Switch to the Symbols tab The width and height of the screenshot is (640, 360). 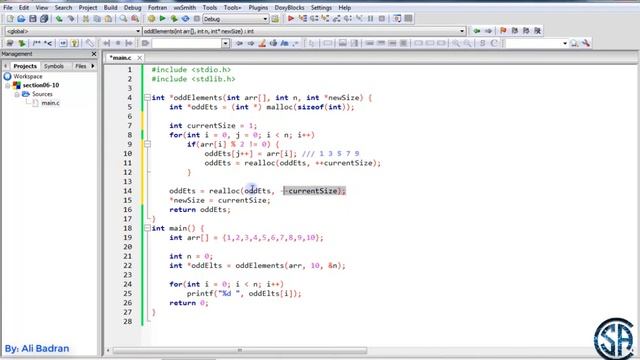pyautogui.click(x=53, y=66)
